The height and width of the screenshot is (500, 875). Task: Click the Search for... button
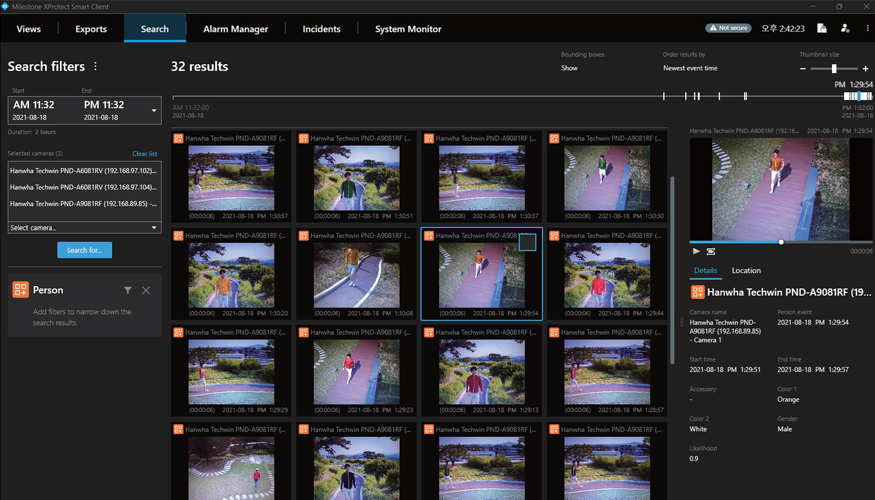point(85,250)
